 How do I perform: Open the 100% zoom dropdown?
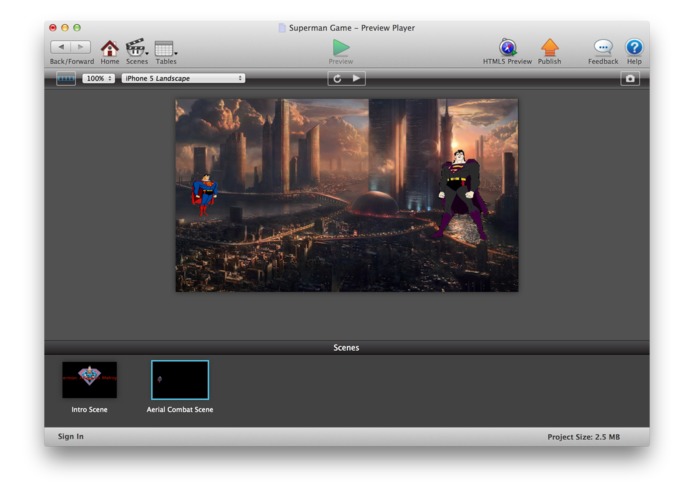click(98, 78)
